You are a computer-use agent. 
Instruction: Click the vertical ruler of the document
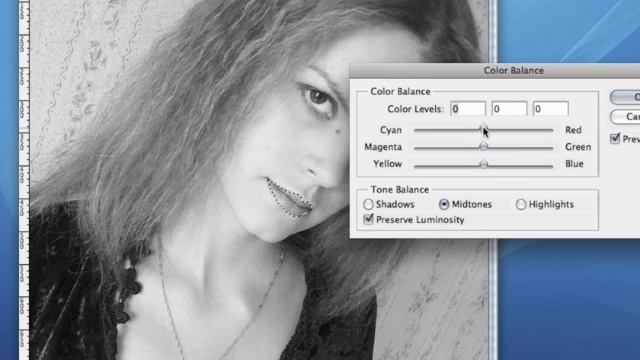(24, 180)
